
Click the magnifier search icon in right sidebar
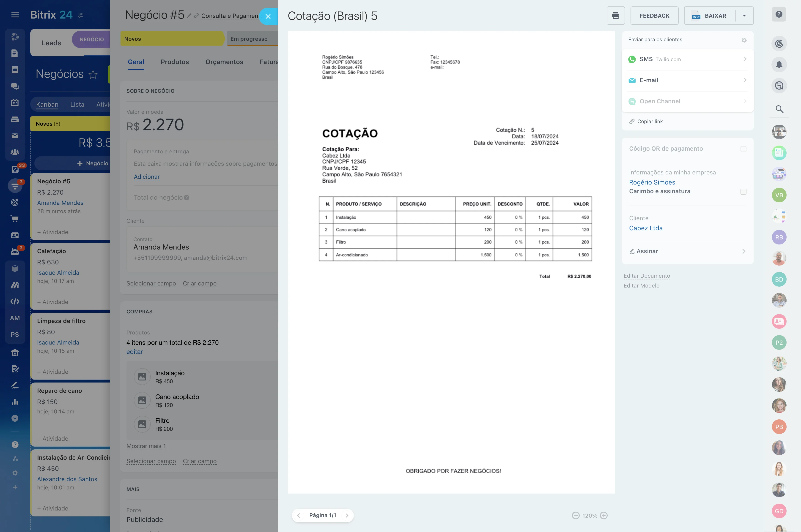pos(779,109)
